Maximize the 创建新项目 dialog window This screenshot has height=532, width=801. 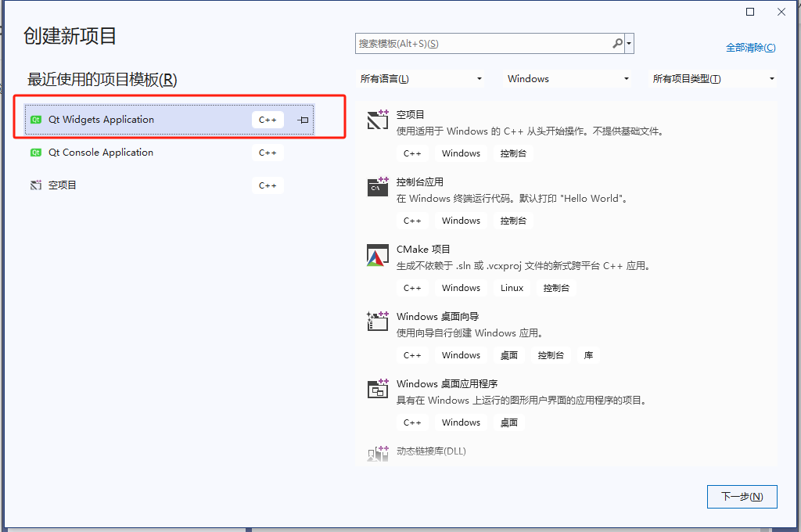(750, 12)
